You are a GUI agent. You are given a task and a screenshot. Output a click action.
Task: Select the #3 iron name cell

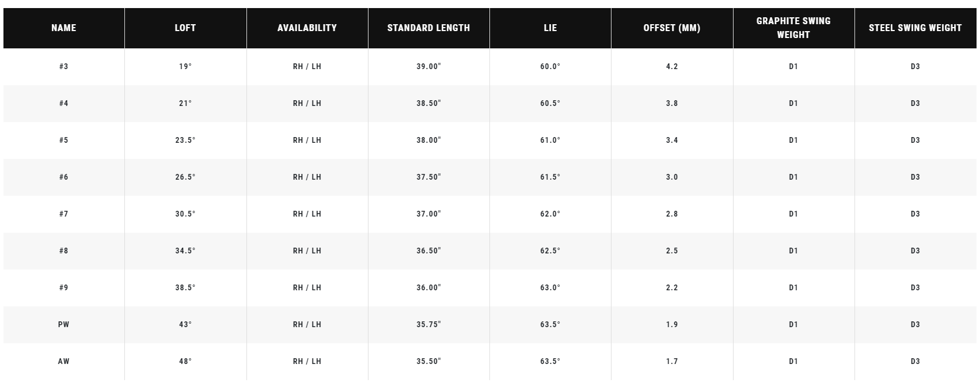(x=63, y=66)
